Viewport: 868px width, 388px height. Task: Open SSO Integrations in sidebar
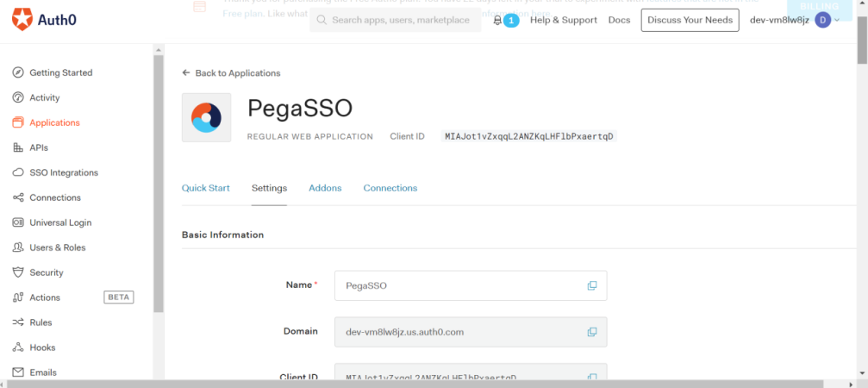64,172
